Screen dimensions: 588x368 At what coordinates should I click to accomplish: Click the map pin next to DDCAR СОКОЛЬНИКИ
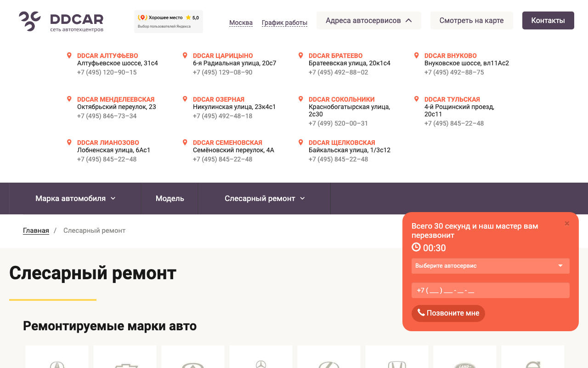(301, 99)
